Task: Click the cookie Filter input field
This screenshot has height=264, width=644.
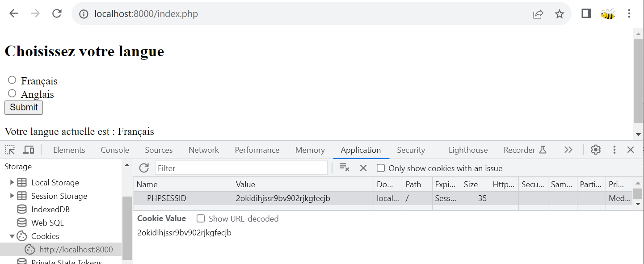Action: pos(241,168)
